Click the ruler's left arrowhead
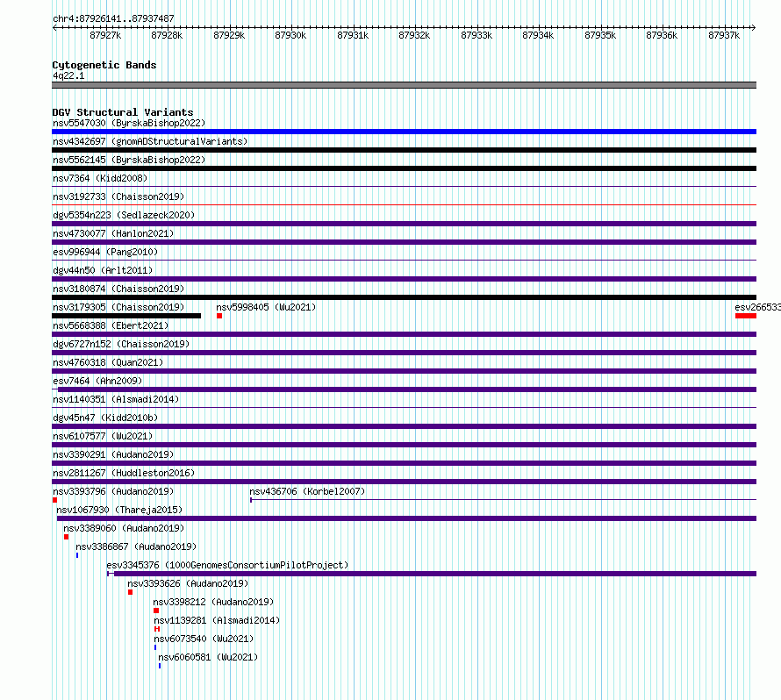The height and width of the screenshot is (700, 781). [x=54, y=27]
